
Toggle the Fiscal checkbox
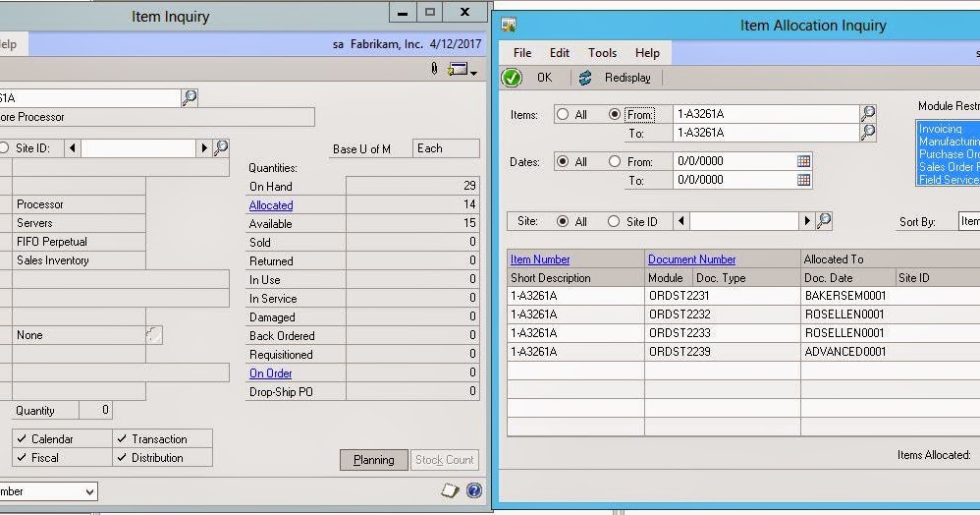tap(22, 457)
